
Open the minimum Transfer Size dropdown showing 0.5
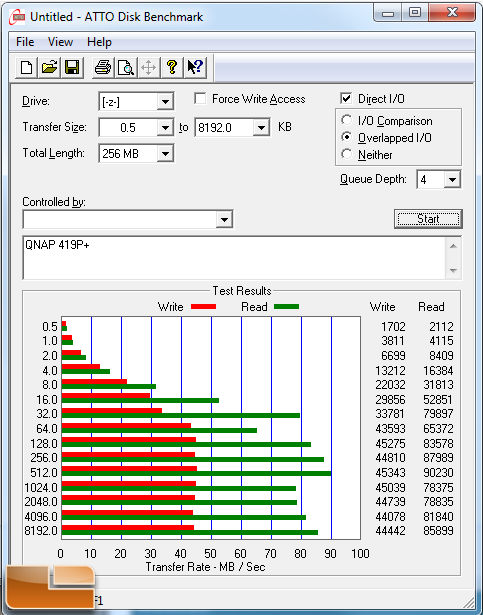coord(165,127)
